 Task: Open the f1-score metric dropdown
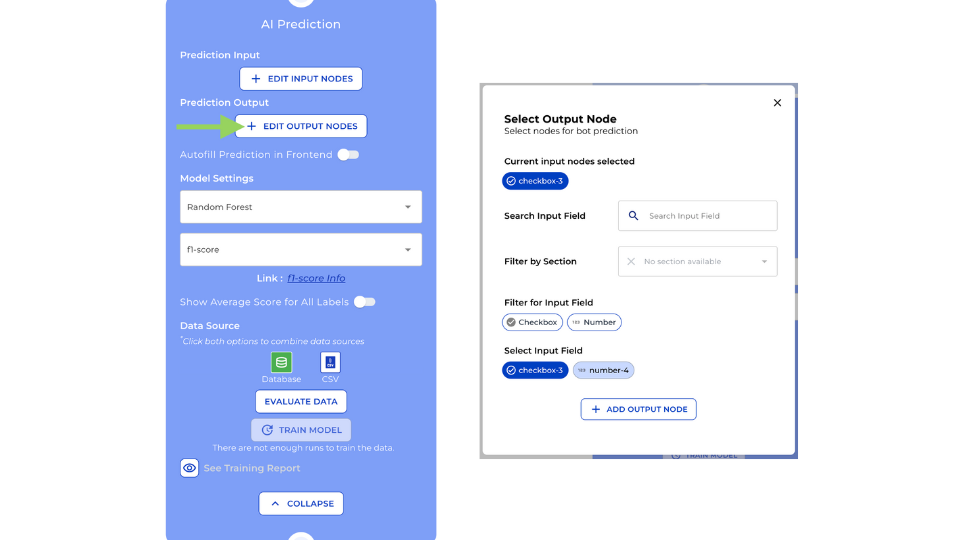click(x=301, y=250)
